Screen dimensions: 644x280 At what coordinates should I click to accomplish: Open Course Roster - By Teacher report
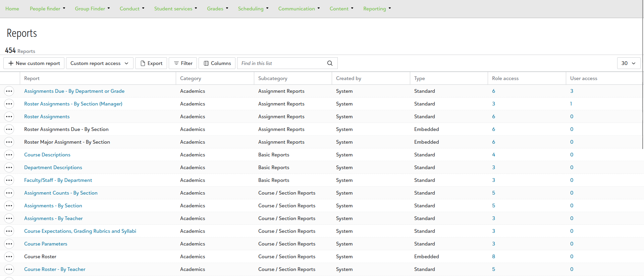pyautogui.click(x=55, y=269)
